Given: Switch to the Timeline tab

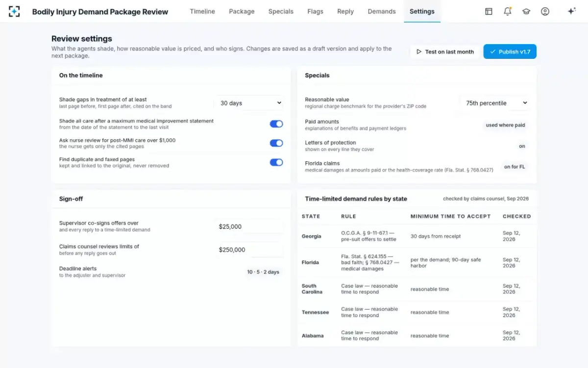Looking at the screenshot, I should coord(202,11).
